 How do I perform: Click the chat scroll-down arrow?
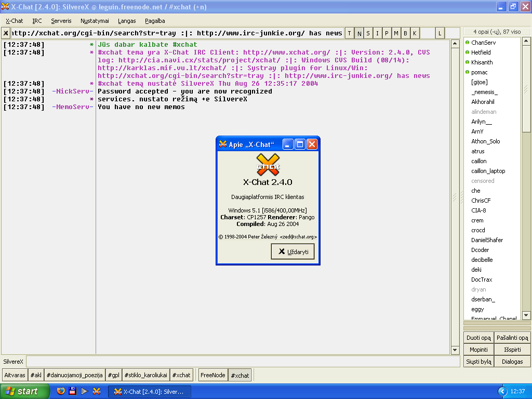tap(455, 350)
